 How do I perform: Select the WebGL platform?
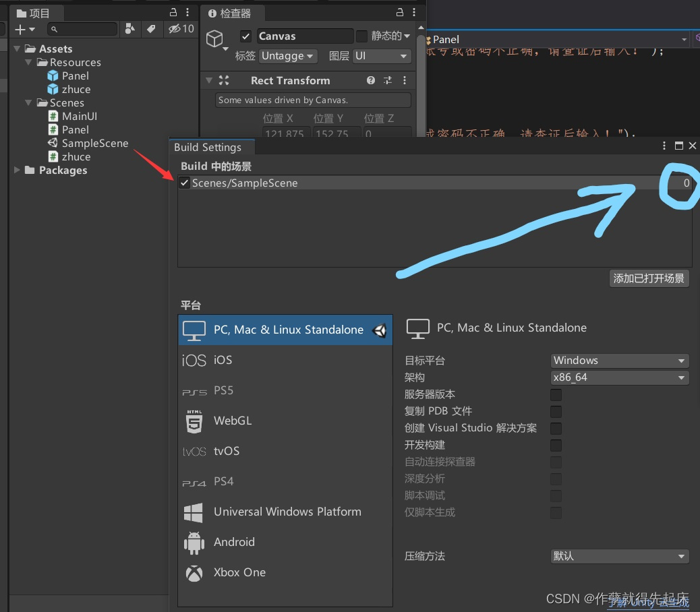pos(285,421)
